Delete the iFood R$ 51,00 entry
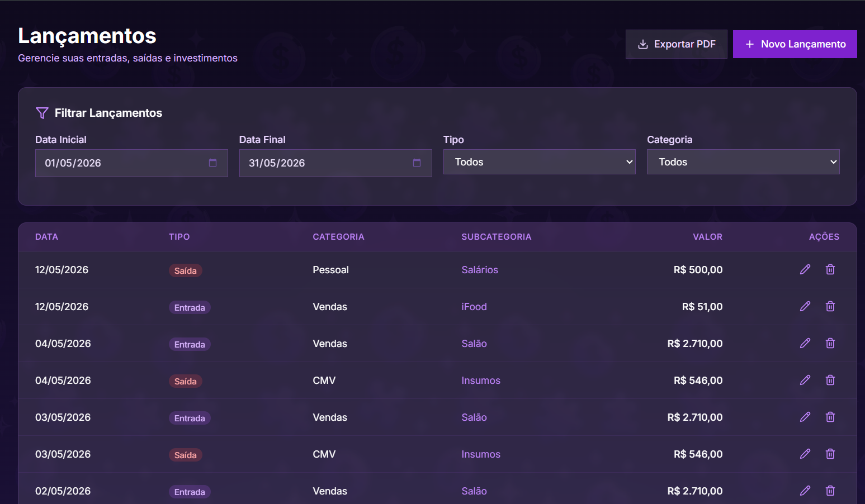865x504 pixels. tap(830, 306)
